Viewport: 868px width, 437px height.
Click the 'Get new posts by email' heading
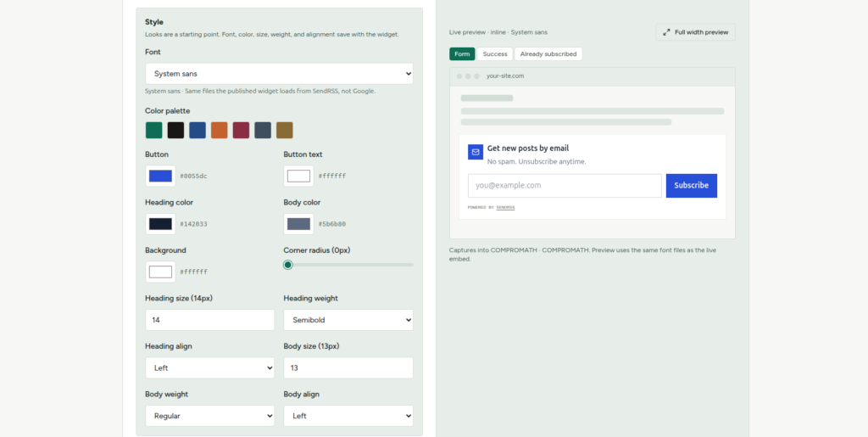point(528,148)
